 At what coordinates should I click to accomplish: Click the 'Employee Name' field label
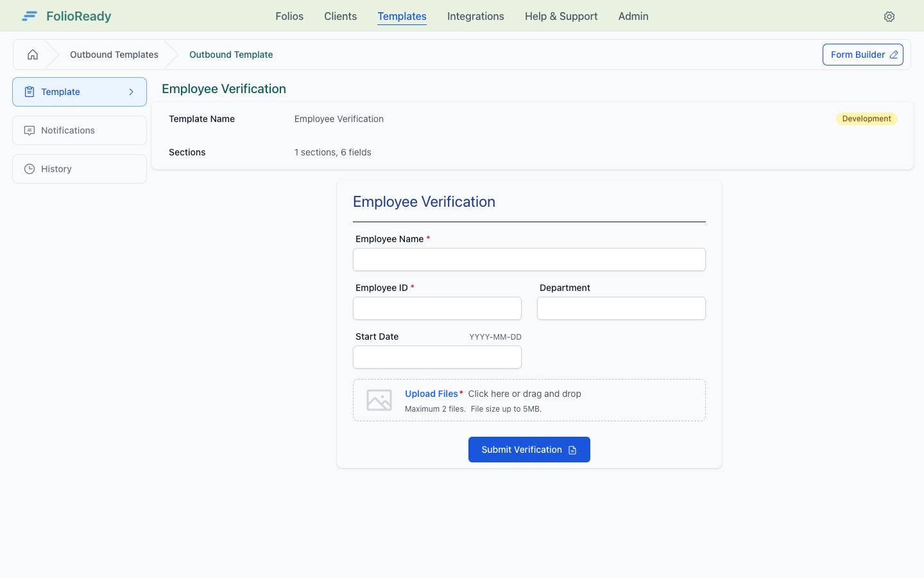click(x=389, y=239)
